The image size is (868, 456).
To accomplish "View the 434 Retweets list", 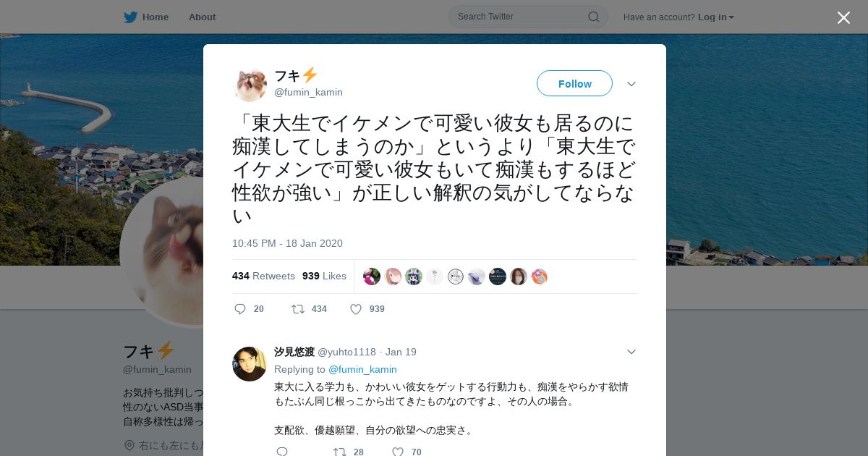I will point(263,276).
